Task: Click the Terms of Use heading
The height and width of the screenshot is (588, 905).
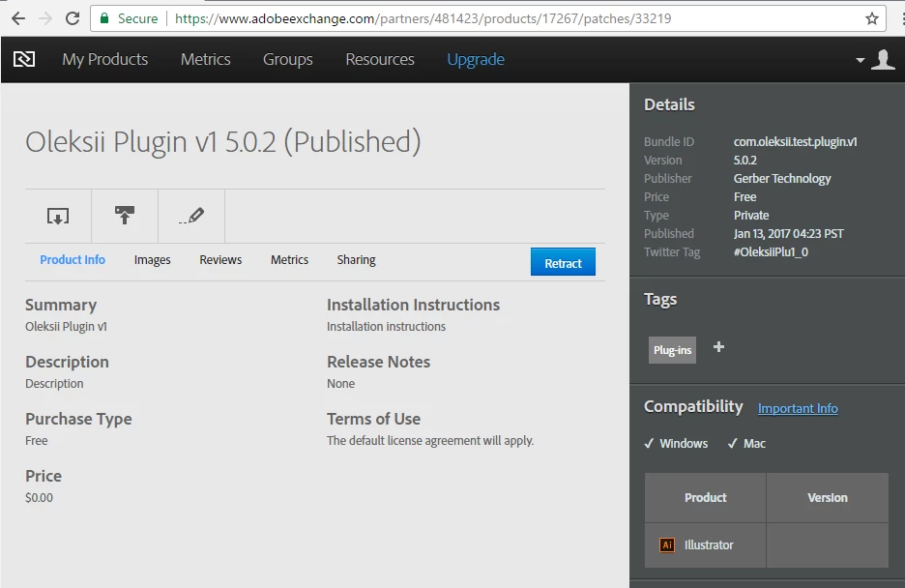Action: [x=373, y=419]
